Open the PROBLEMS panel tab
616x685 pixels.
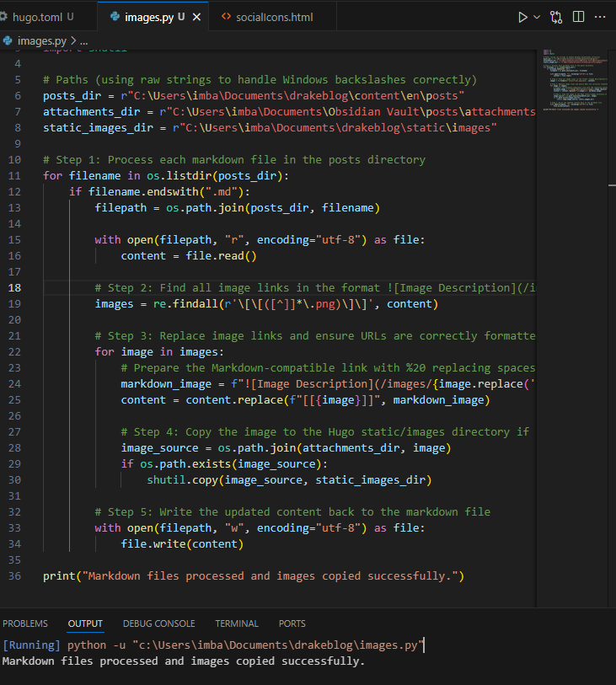click(x=25, y=623)
